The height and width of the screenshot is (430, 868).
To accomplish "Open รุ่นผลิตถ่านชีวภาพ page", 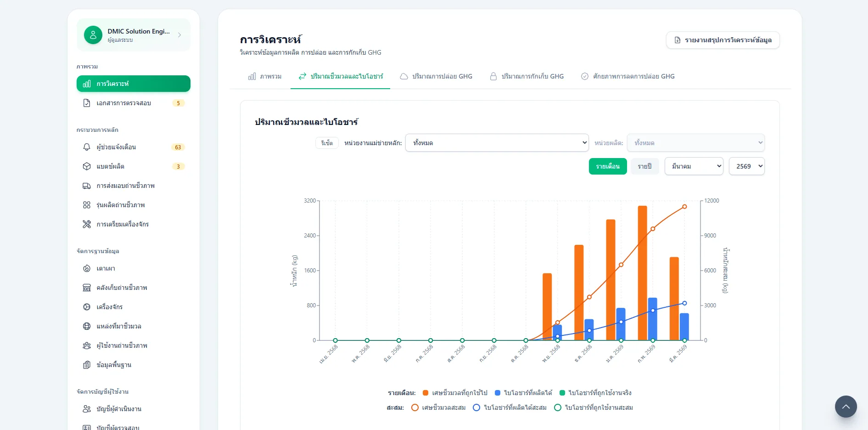I will click(134, 205).
